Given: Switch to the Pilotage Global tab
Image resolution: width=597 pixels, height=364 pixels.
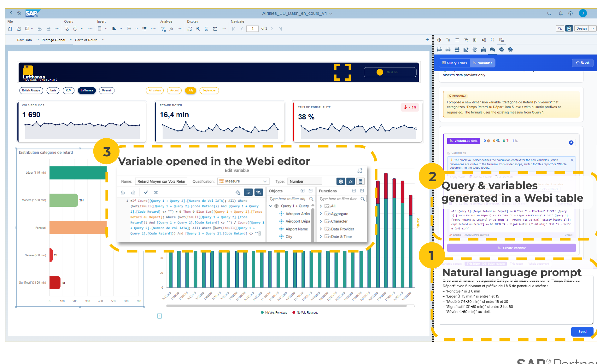Looking at the screenshot, I should 53,40.
